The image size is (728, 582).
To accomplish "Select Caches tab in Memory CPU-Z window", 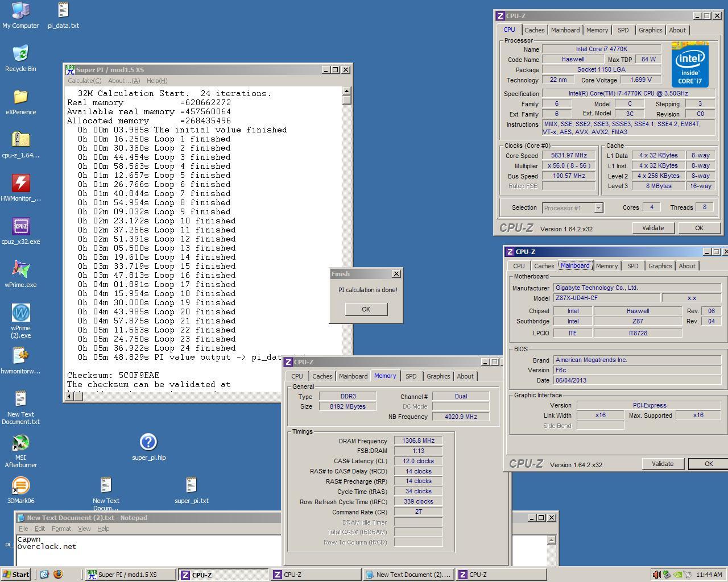I will click(x=322, y=376).
